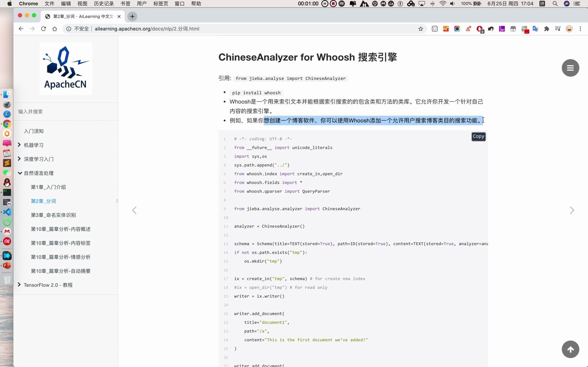Viewport: 588px width, 367px height.
Task: Open the 书签 menu
Action: (x=125, y=4)
